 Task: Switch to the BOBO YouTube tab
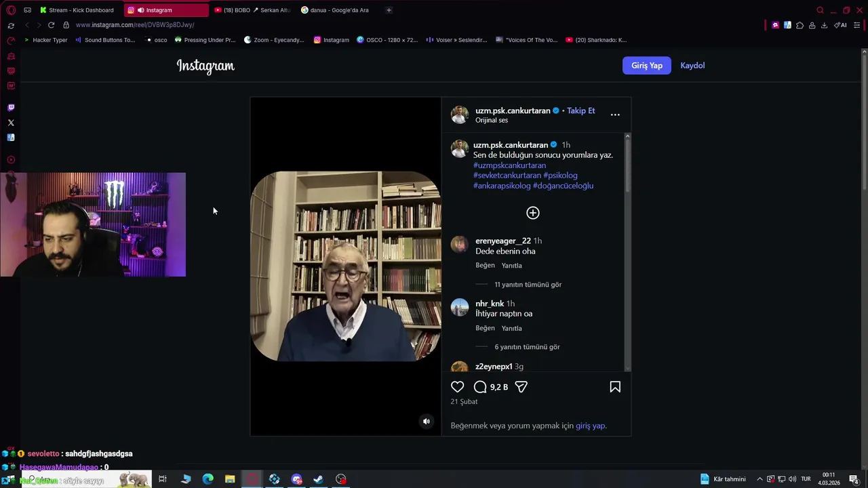[x=252, y=10]
